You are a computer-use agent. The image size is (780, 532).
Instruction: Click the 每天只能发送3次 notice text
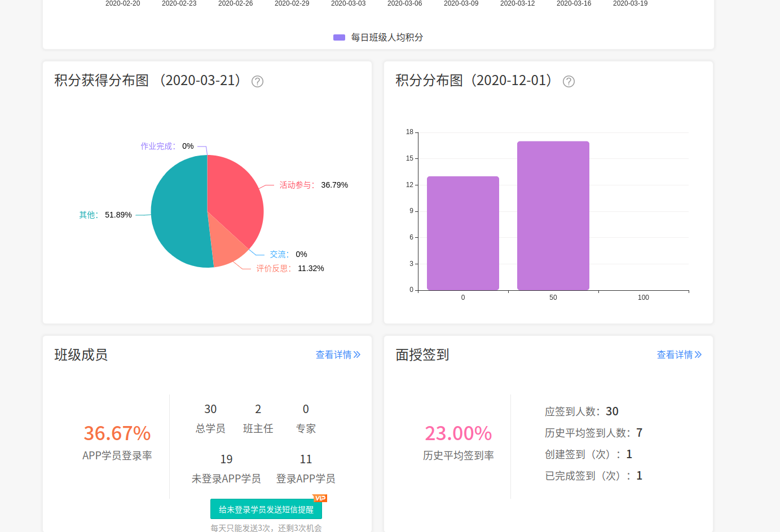click(266, 527)
